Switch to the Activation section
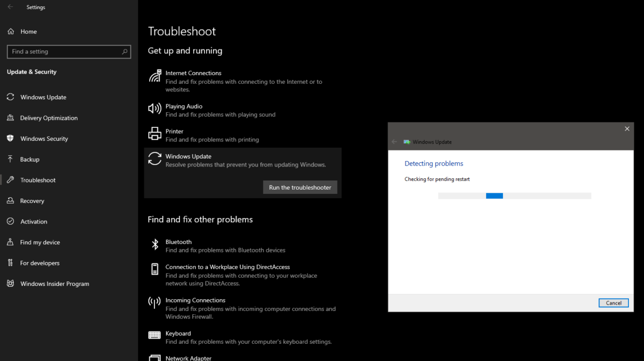Image resolution: width=644 pixels, height=361 pixels. point(33,221)
